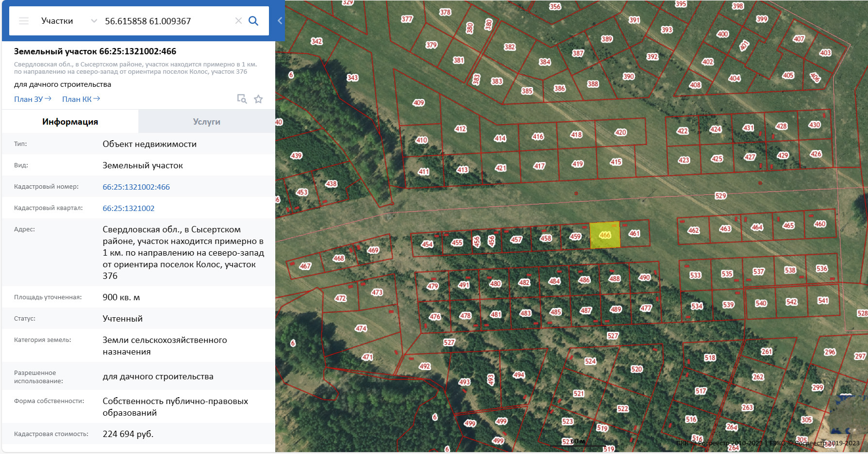Image resolution: width=868 pixels, height=454 pixels.
Task: Select the Информация tab
Action: point(70,122)
